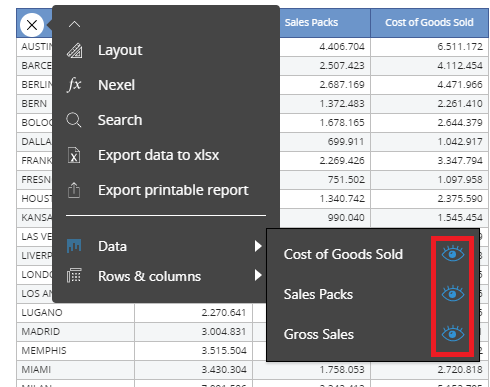The height and width of the screenshot is (387, 490).
Task: Select Sales Packs submenu label
Action: (318, 294)
